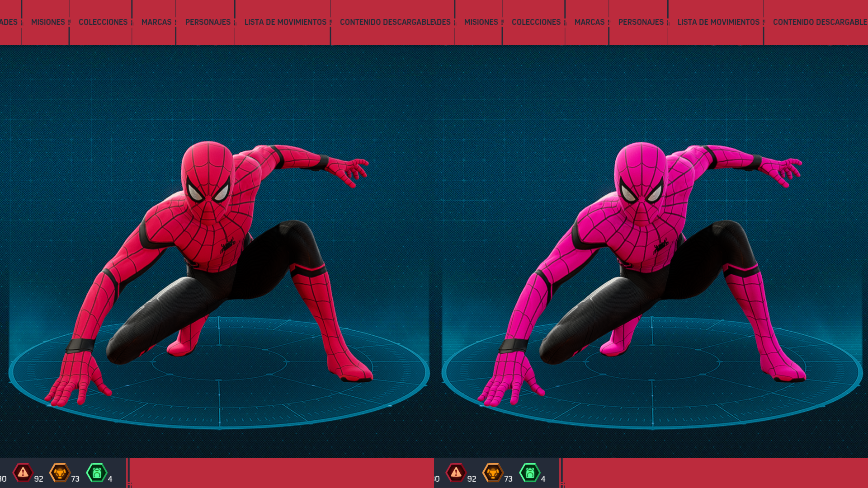Screen dimensions: 868x488
Task: Open LISTA DE MOVIMIENTOS tab above red suit
Action: click(x=285, y=22)
